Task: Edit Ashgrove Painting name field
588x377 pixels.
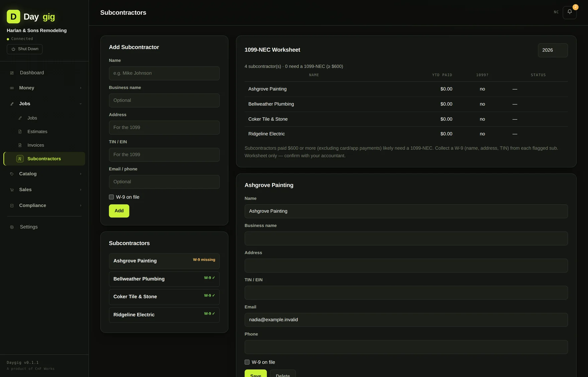Action: tap(406, 211)
